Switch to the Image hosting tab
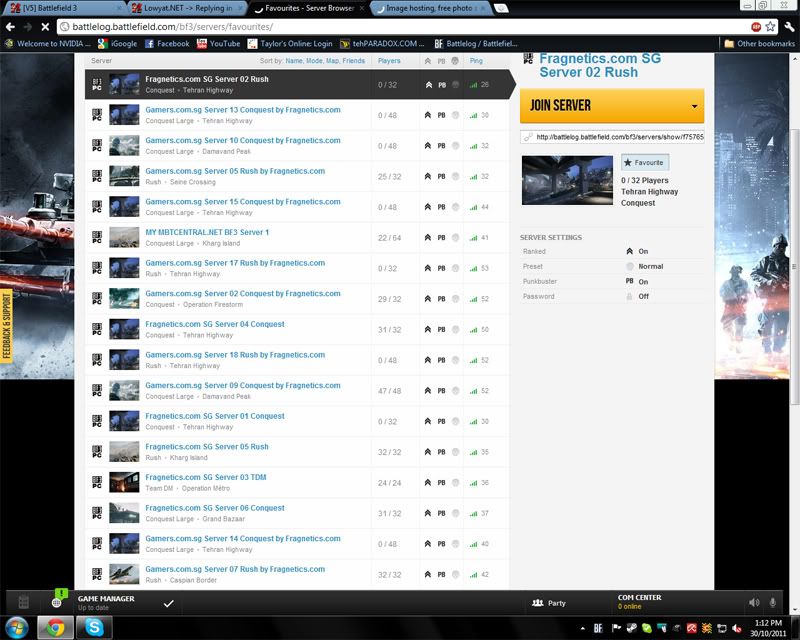 [x=431, y=8]
